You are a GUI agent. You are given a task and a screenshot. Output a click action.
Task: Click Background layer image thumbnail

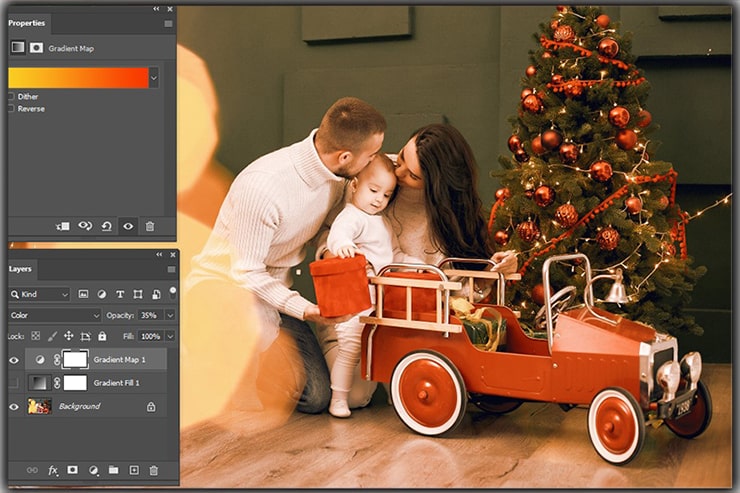pyautogui.click(x=40, y=406)
